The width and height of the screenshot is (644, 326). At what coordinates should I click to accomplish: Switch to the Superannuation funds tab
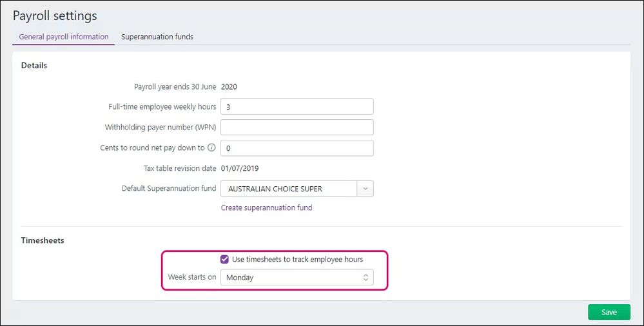[157, 37]
